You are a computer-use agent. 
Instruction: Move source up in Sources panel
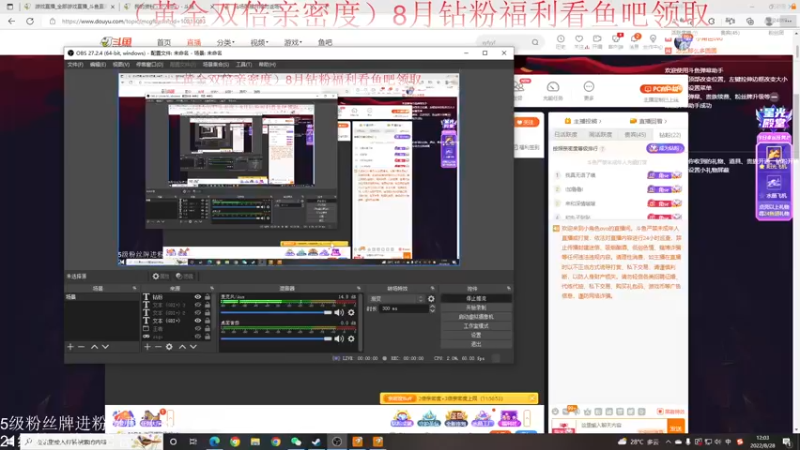[x=182, y=347]
